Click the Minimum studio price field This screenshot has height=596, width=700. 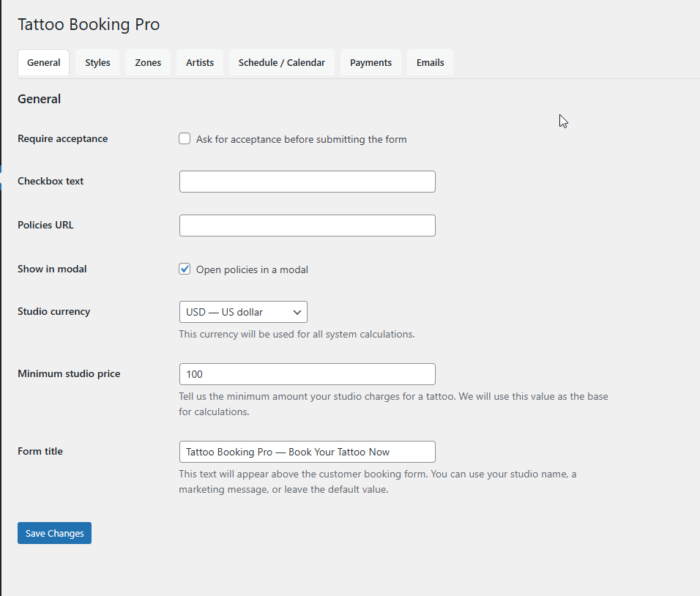[307, 374]
